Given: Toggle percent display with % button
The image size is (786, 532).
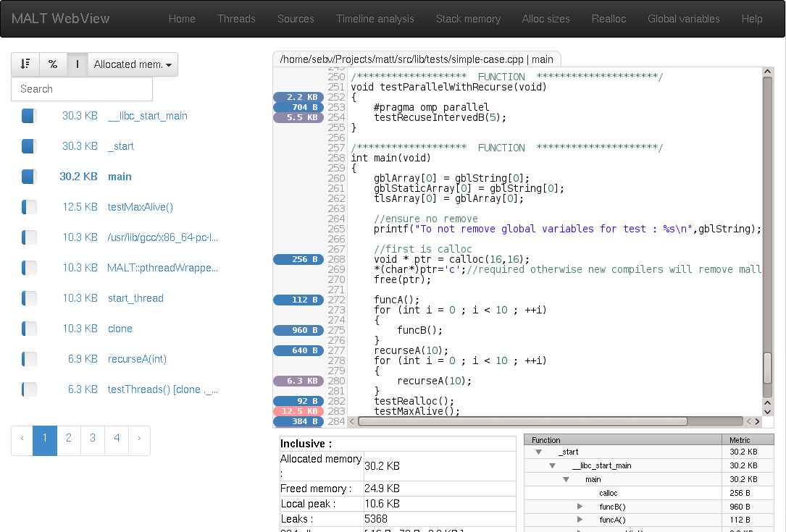Looking at the screenshot, I should [53, 64].
